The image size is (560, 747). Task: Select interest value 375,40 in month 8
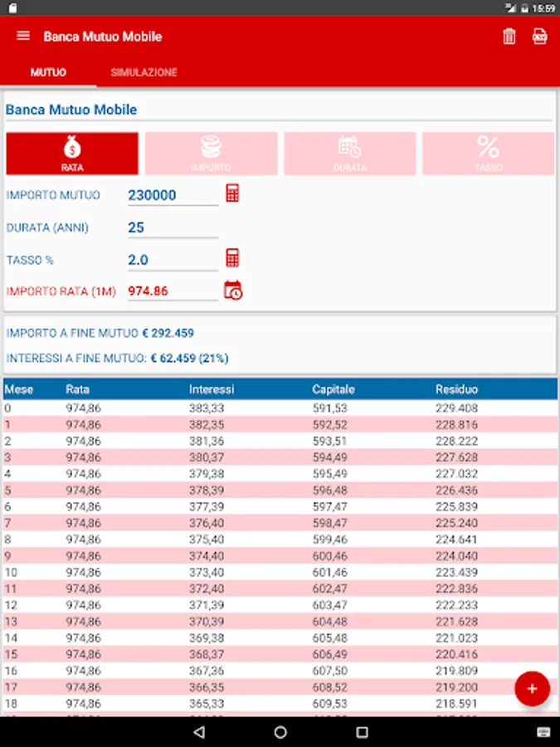pyautogui.click(x=207, y=539)
